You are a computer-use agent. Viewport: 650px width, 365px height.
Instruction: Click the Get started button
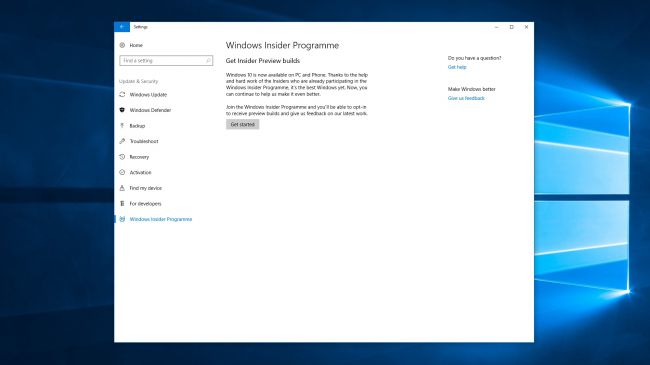click(243, 124)
